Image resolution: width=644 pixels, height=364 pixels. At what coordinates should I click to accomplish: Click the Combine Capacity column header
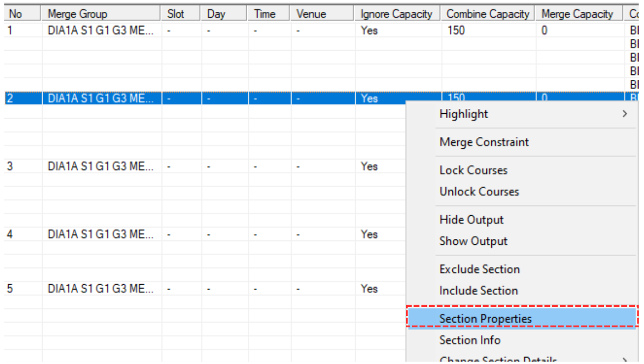488,14
